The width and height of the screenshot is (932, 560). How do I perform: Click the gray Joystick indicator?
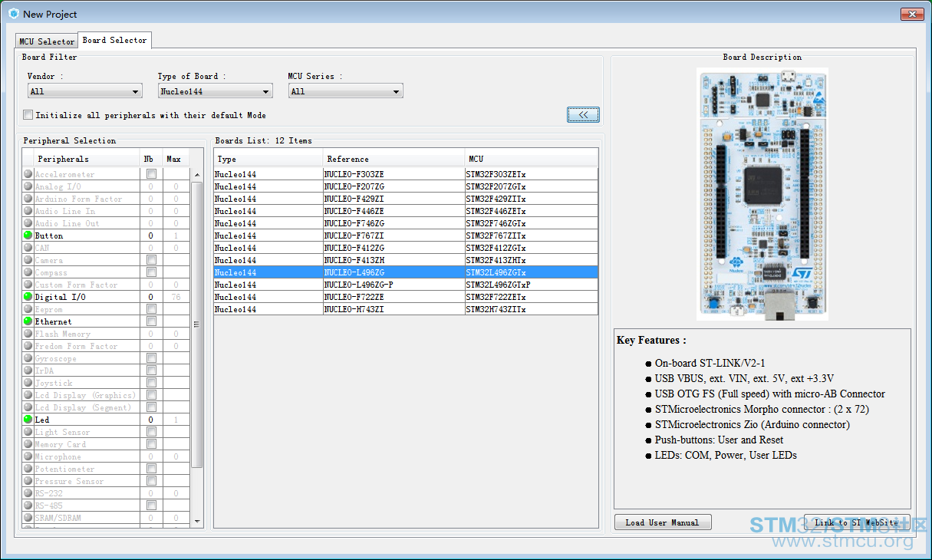(28, 383)
